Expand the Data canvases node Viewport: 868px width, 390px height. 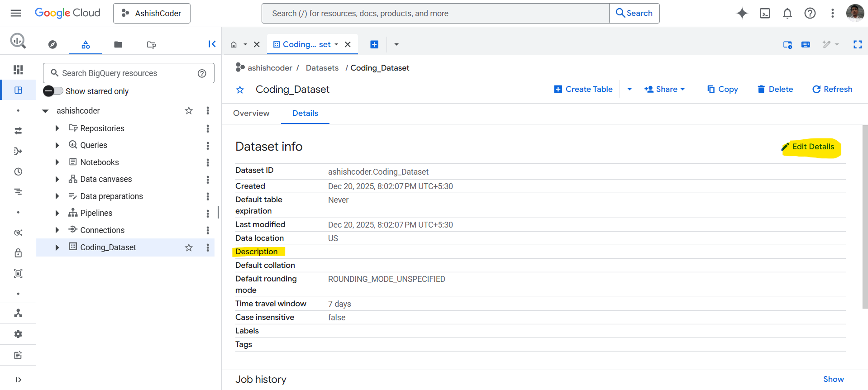57,179
